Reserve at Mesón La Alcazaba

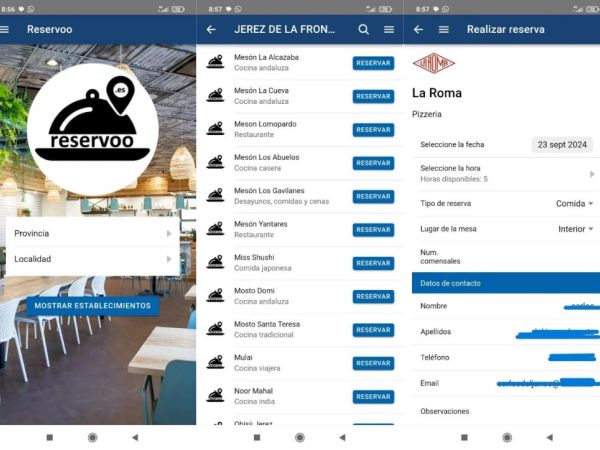373,63
